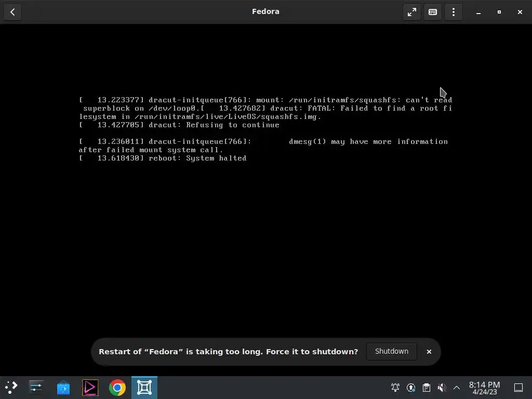Go back using the header back arrow
The width and height of the screenshot is (532, 399).
(x=12, y=12)
